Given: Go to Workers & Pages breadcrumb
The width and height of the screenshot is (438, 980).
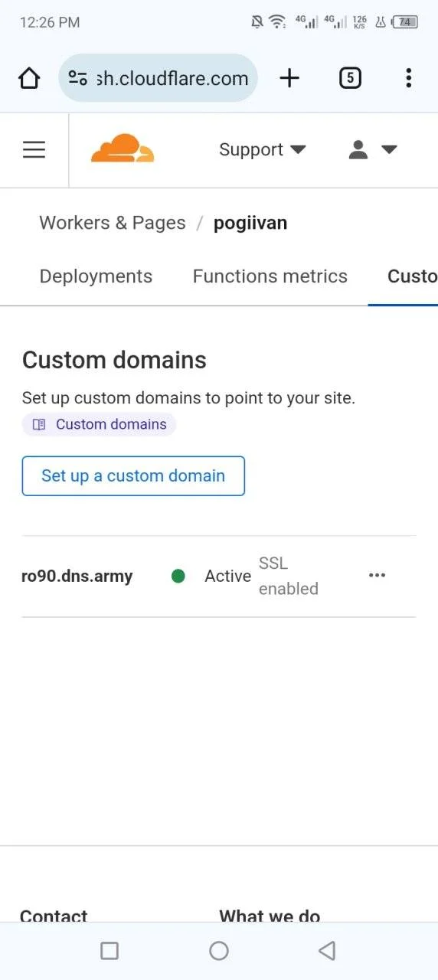Looking at the screenshot, I should pos(113,224).
